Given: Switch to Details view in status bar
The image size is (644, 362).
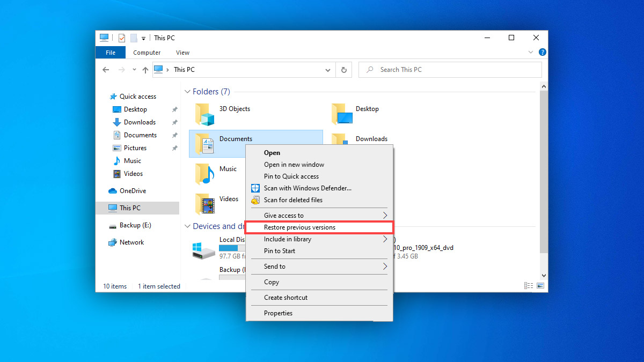Looking at the screenshot, I should 529,286.
